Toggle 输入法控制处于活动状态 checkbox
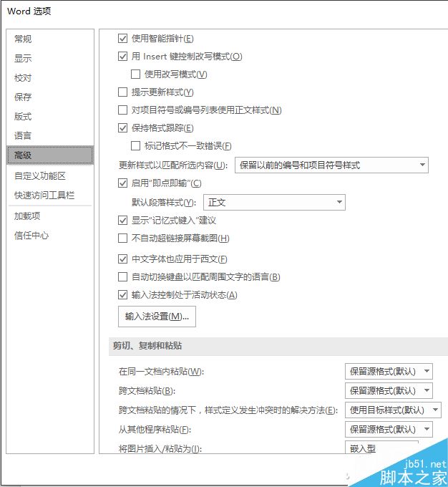This screenshot has width=448, height=487. (x=122, y=295)
